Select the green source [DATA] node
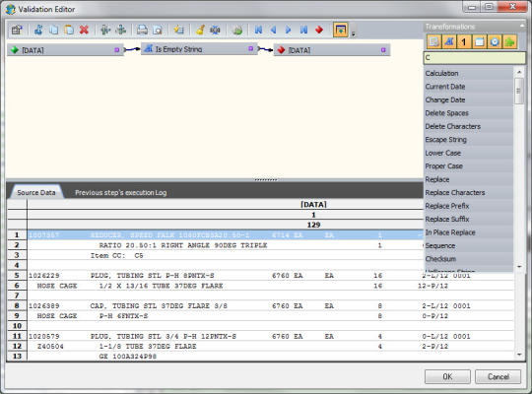Screen dimensions: 532x394 [x=65, y=50]
